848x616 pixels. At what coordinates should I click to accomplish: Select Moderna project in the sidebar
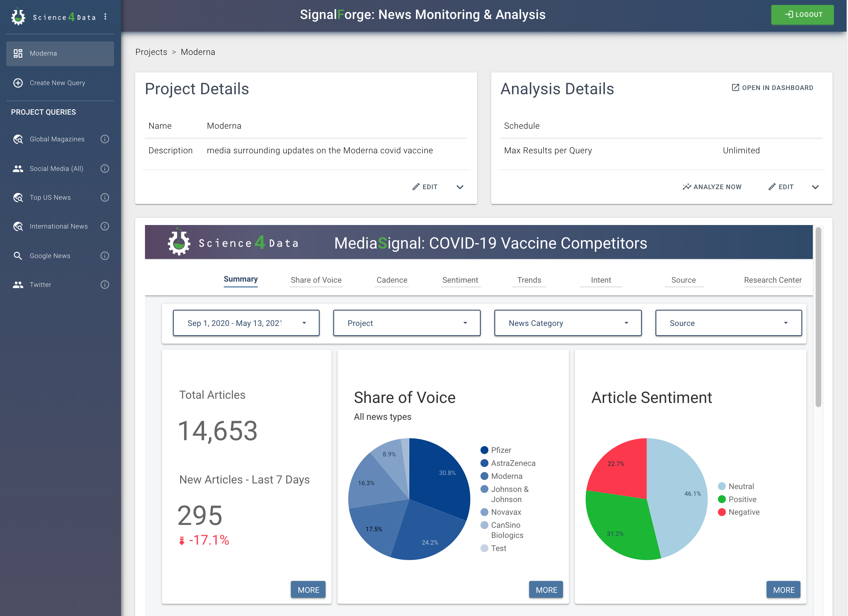60,53
